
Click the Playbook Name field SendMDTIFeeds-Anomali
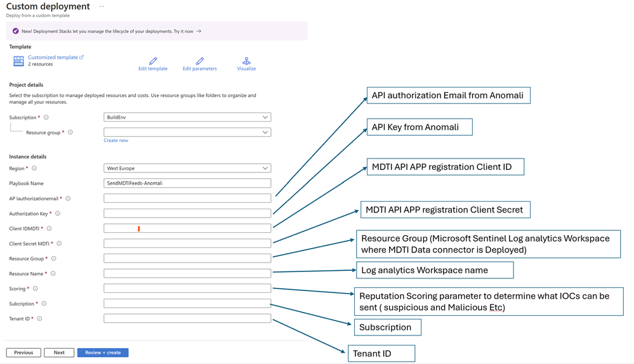187,183
